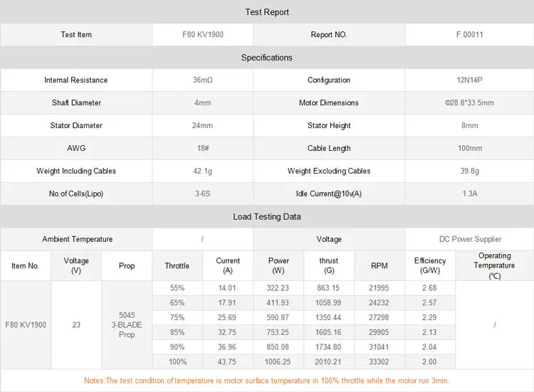Click the current value '43.75'
The width and height of the screenshot is (534, 392).
[x=227, y=361]
